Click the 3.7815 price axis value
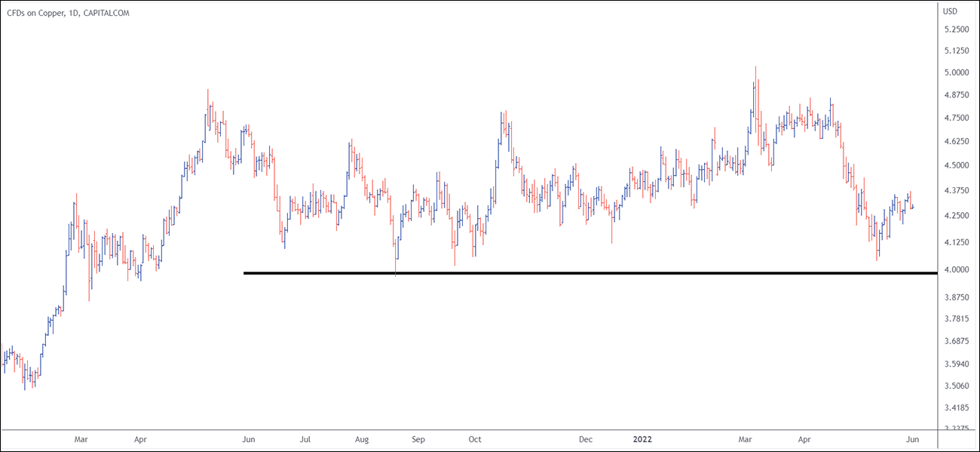Screen dimensions: 980x452 pos(957,320)
